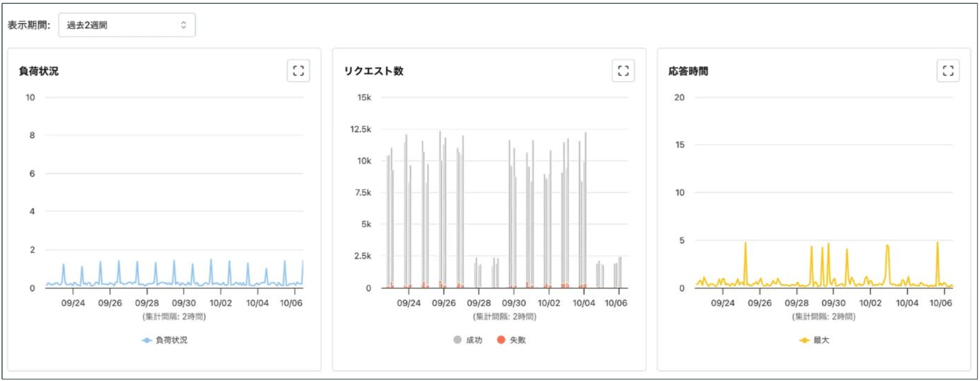Viewport: 980px width, 381px height.
Task: Click the 応答時間 panel title
Action: 688,71
